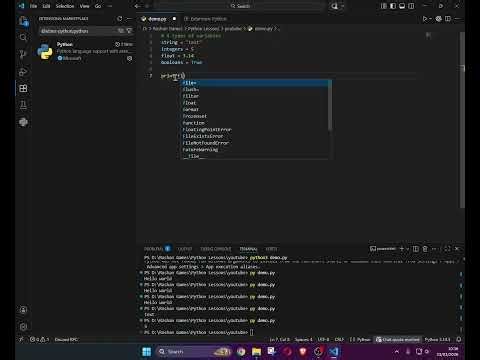
Task: Toggle the bottom panel layout button
Action: tap(402, 6)
